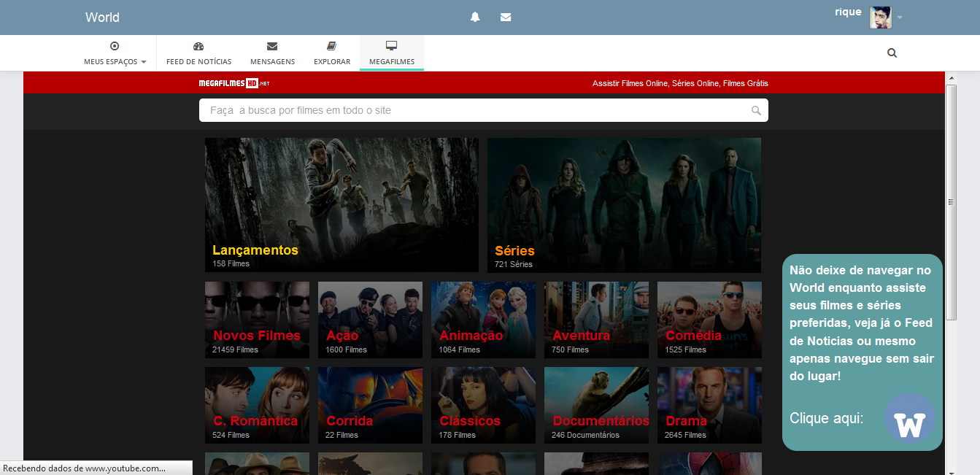Click the magnifier inside movie search box

pyautogui.click(x=756, y=110)
